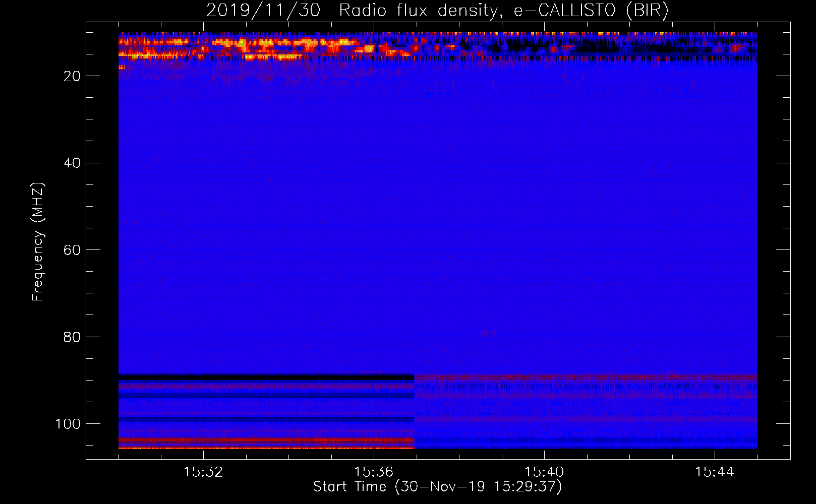Click the "100" frequency tick label
Viewport: 816px width, 504px height.
68,424
